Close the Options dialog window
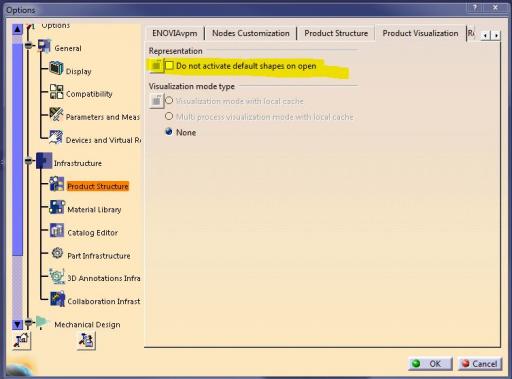Viewport: 512px width, 379px height. [x=495, y=8]
